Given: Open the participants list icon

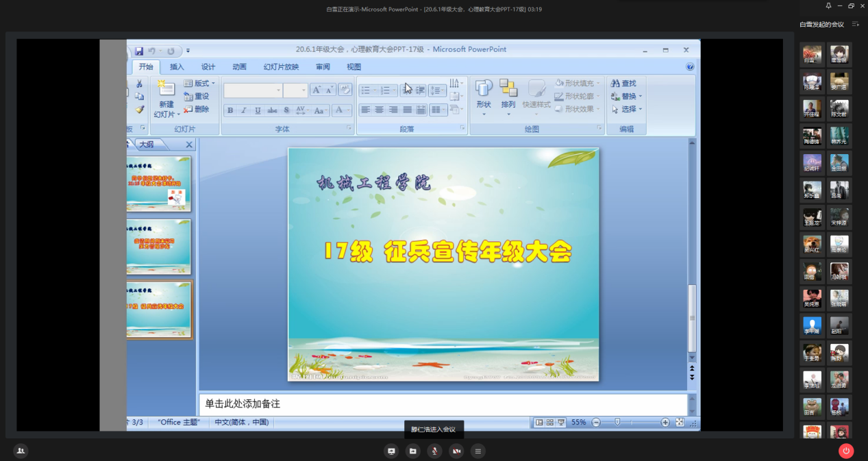Looking at the screenshot, I should (21, 451).
